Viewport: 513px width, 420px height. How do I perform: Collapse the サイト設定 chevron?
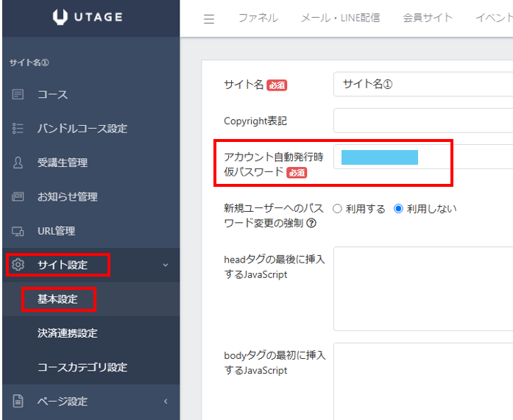tap(165, 265)
